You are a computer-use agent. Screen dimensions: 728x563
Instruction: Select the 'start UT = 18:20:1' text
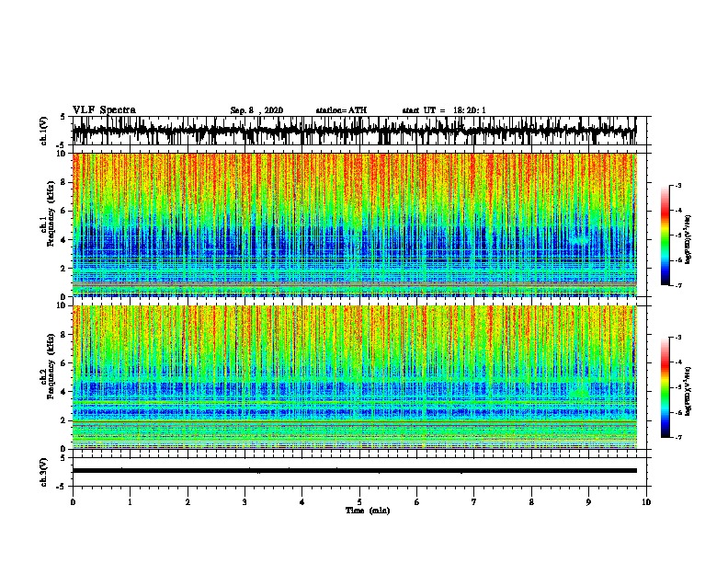[444, 110]
